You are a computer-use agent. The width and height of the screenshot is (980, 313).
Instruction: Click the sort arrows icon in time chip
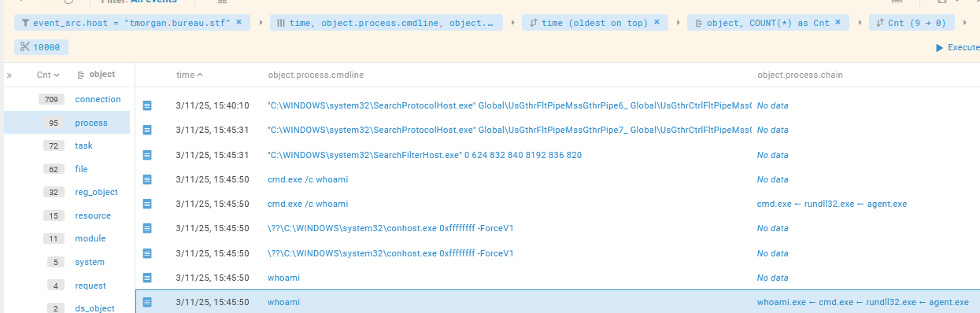pos(534,23)
